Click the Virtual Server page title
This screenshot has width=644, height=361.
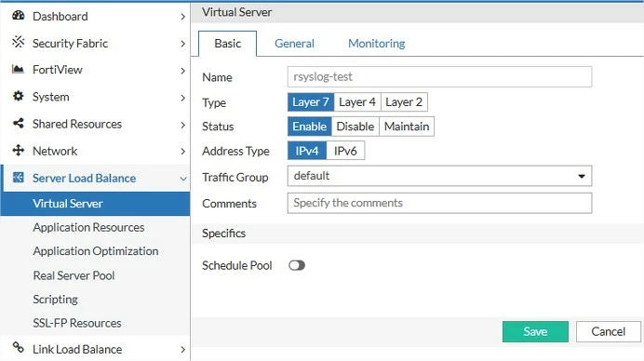(237, 12)
